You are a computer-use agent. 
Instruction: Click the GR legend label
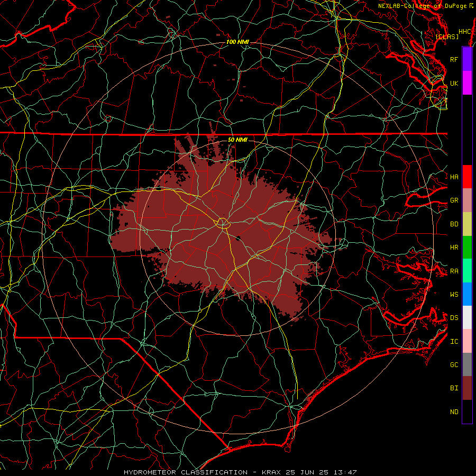(x=454, y=200)
